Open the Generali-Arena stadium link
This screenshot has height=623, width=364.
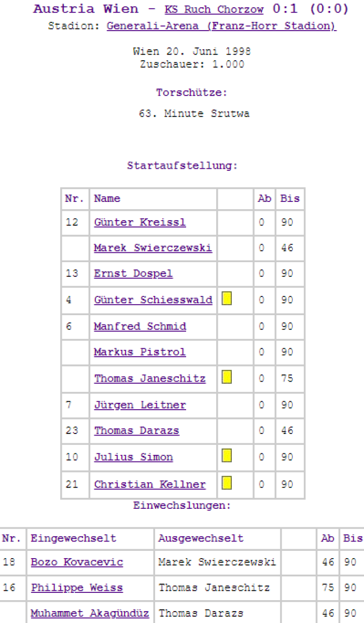coord(221,26)
